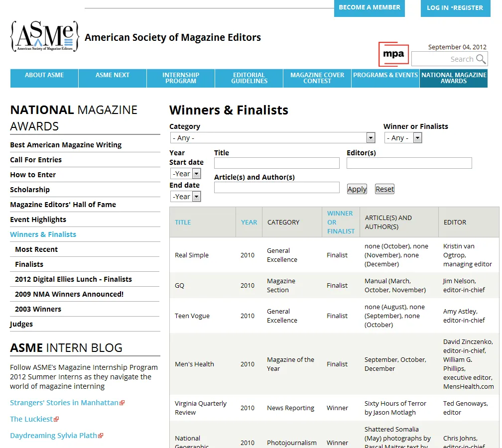
Task: Click the Reset button
Action: [x=384, y=189]
